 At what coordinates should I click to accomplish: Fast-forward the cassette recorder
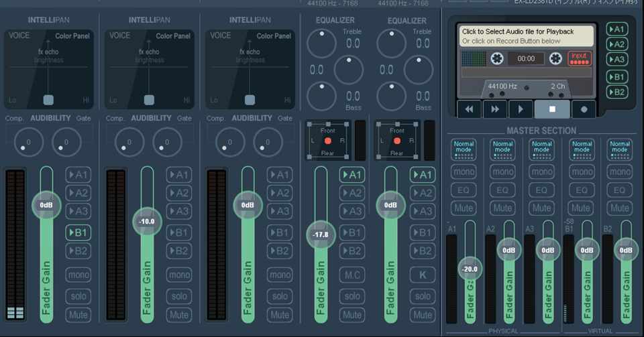coord(495,109)
